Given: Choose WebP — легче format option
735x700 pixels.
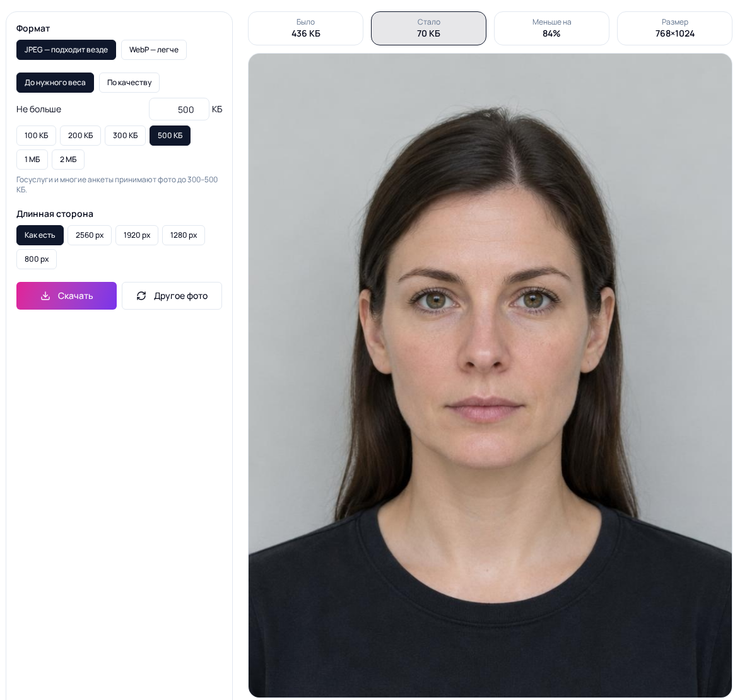Looking at the screenshot, I should pos(154,50).
